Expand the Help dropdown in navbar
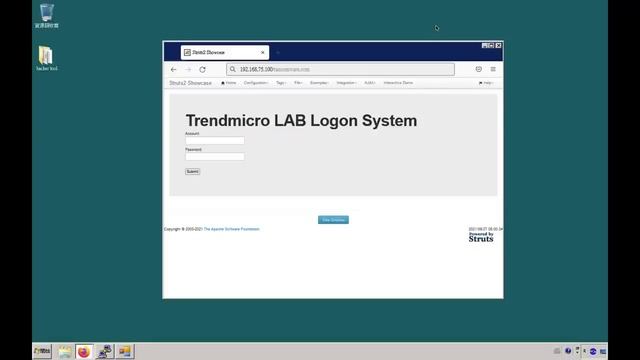 (486, 83)
